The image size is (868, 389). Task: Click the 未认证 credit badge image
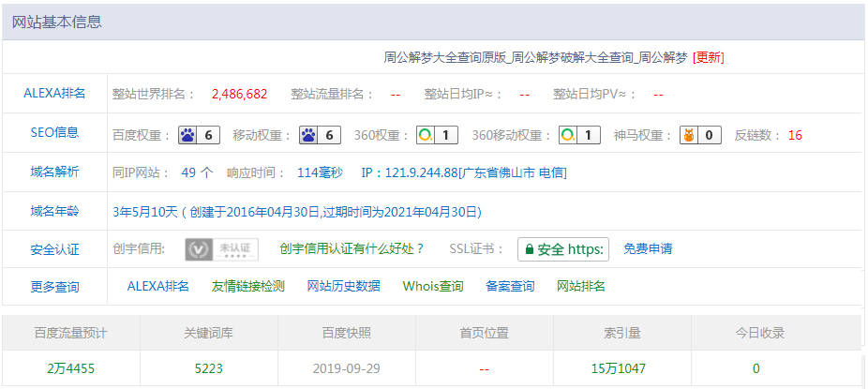(x=221, y=249)
